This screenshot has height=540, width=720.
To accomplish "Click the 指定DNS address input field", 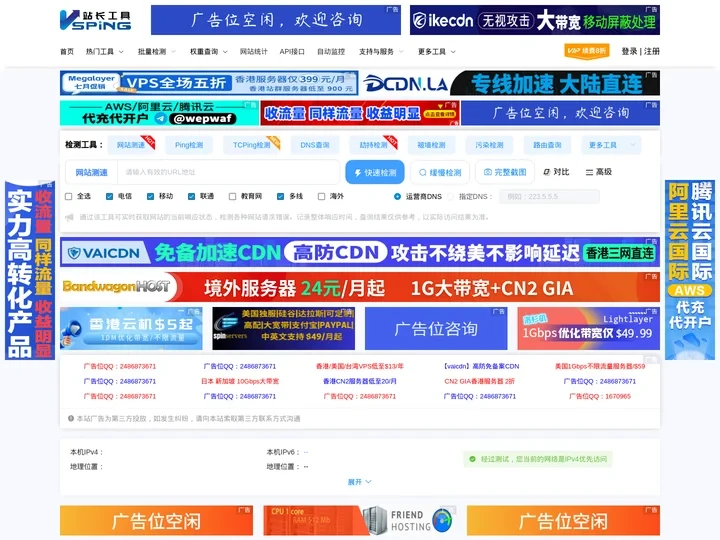I will coord(549,197).
